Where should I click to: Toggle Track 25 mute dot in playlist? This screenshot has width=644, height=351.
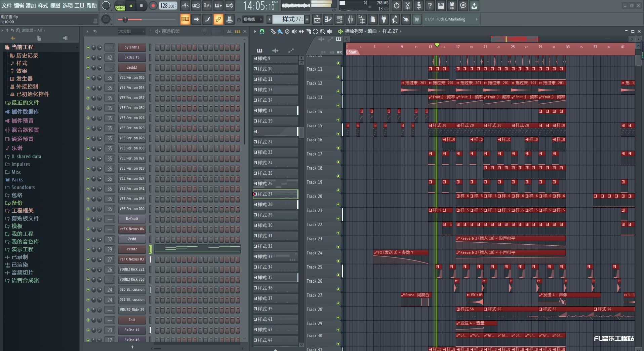(x=338, y=275)
